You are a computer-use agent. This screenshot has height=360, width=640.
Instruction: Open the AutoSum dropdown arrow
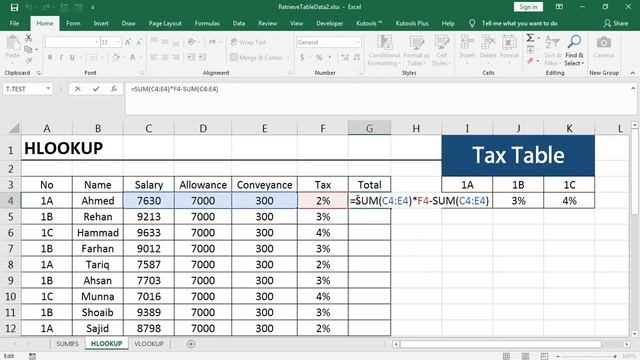[539, 38]
